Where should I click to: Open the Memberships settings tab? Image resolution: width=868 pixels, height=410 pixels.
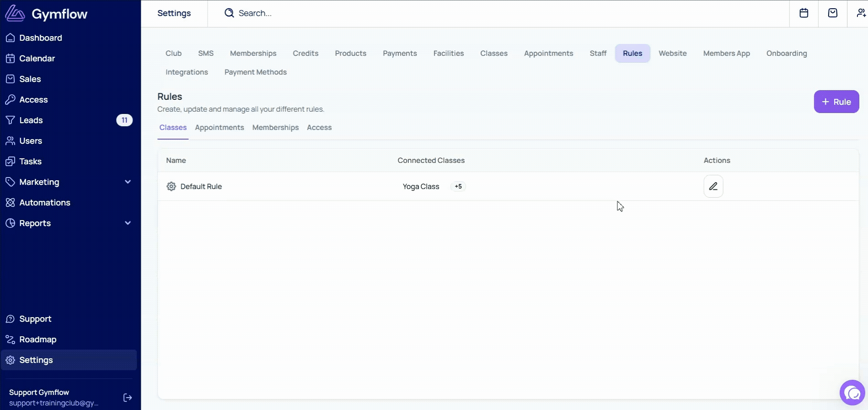coord(253,54)
